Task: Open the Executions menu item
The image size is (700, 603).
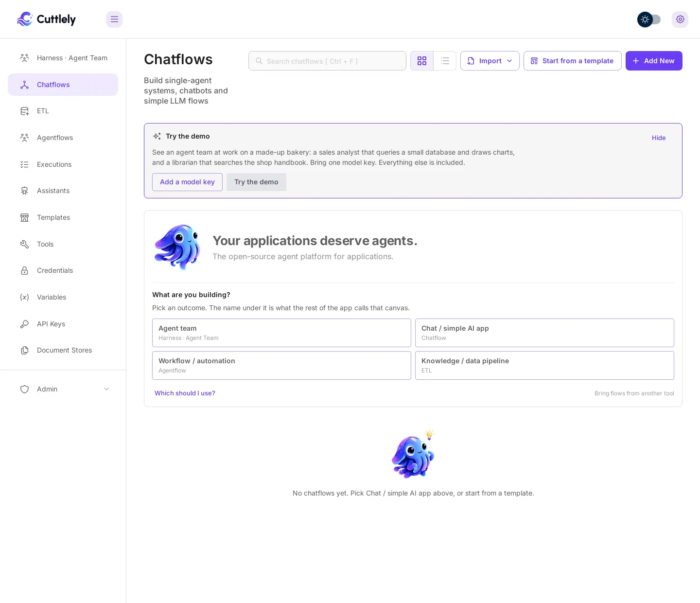Action: [63, 164]
